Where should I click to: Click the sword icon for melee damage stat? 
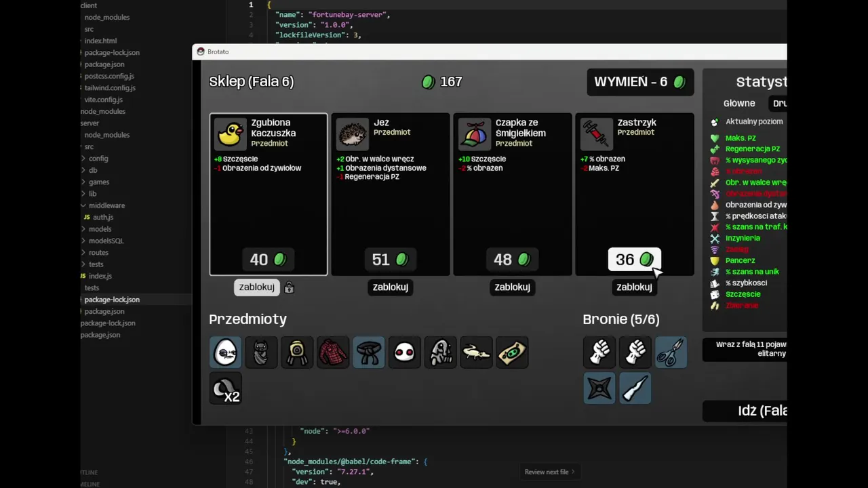715,182
